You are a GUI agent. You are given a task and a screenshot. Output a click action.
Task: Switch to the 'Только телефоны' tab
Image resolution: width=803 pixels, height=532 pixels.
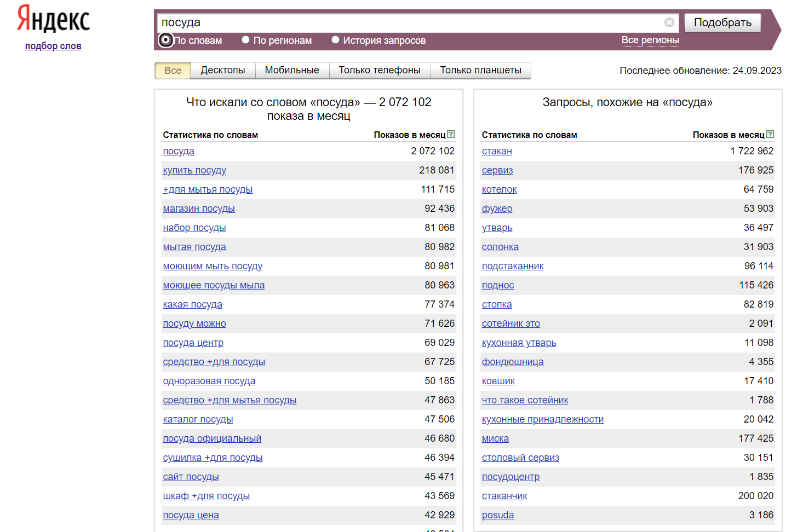click(380, 70)
